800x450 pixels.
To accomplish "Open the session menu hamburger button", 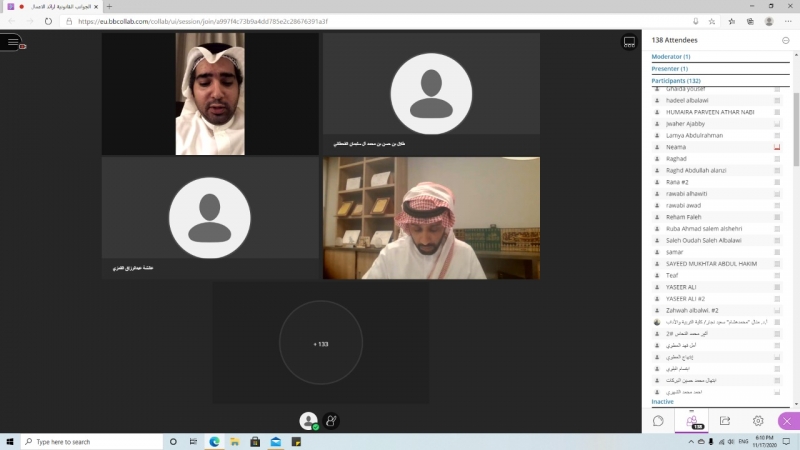I will point(12,42).
